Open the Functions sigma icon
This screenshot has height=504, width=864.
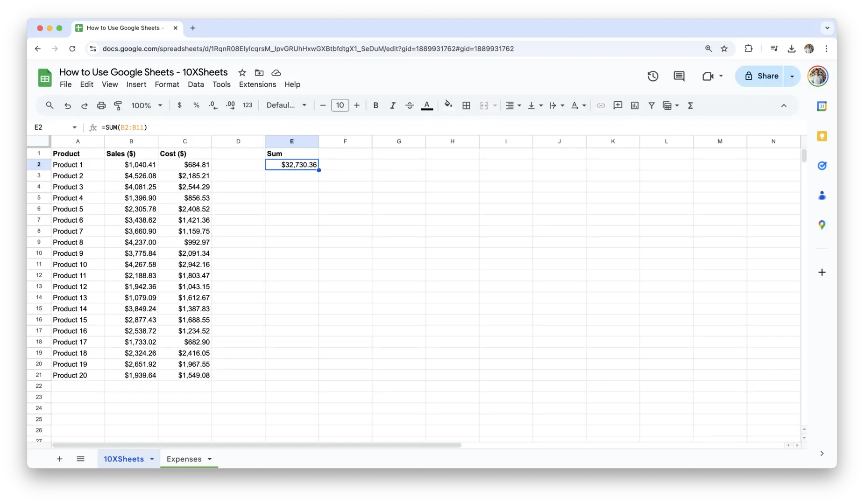(x=690, y=105)
